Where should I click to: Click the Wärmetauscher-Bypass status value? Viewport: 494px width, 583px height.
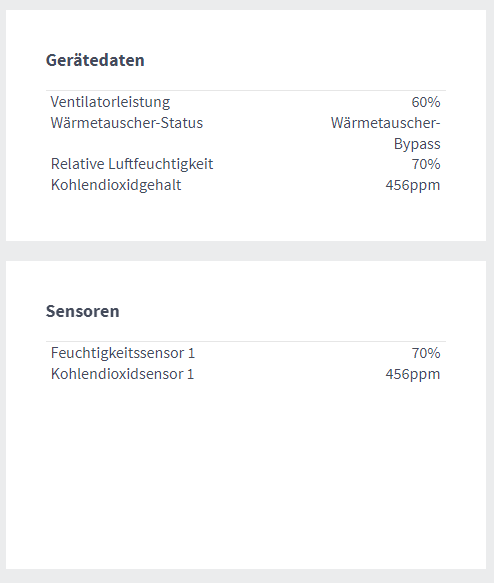pyautogui.click(x=385, y=133)
